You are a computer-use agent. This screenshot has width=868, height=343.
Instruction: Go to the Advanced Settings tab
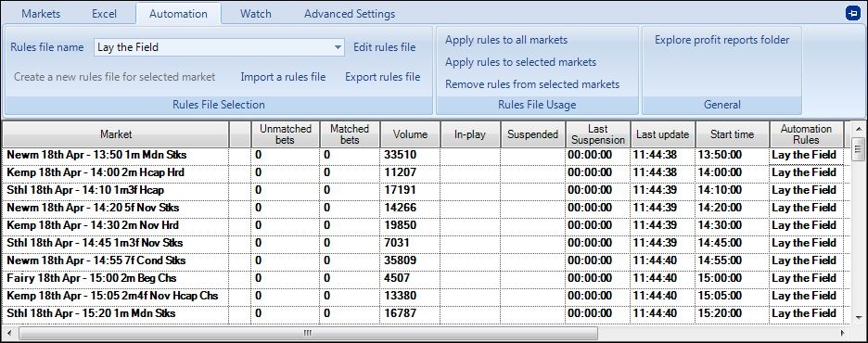click(x=350, y=14)
